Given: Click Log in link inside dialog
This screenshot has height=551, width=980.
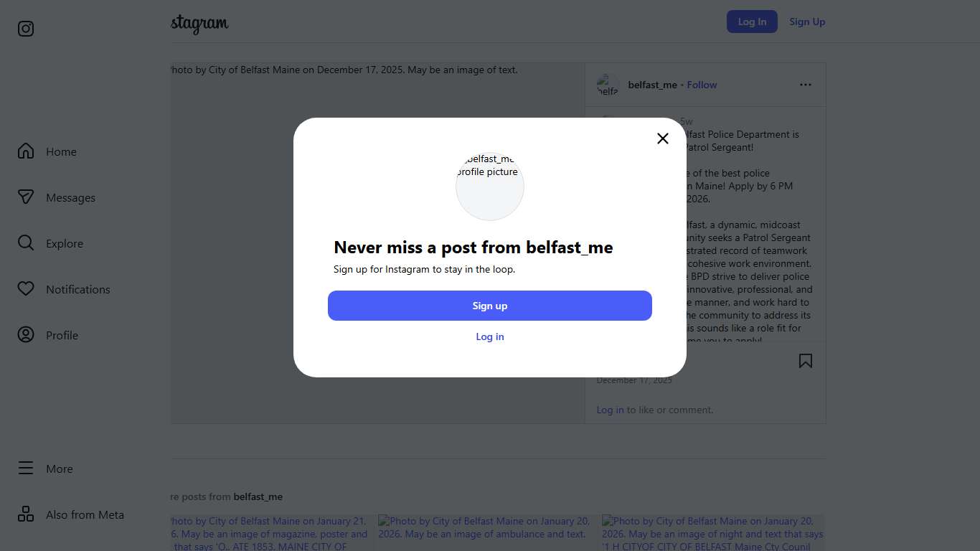Looking at the screenshot, I should pyautogui.click(x=490, y=336).
